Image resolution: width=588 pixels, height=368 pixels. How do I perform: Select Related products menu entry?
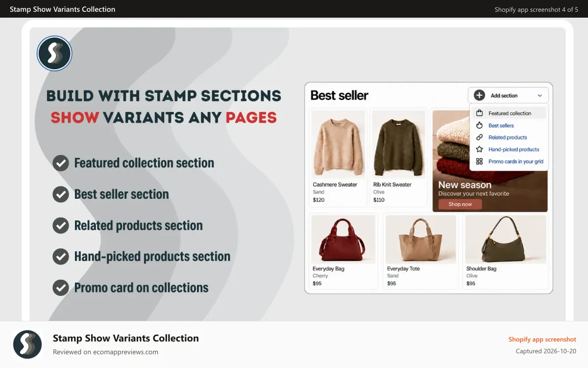click(x=509, y=137)
